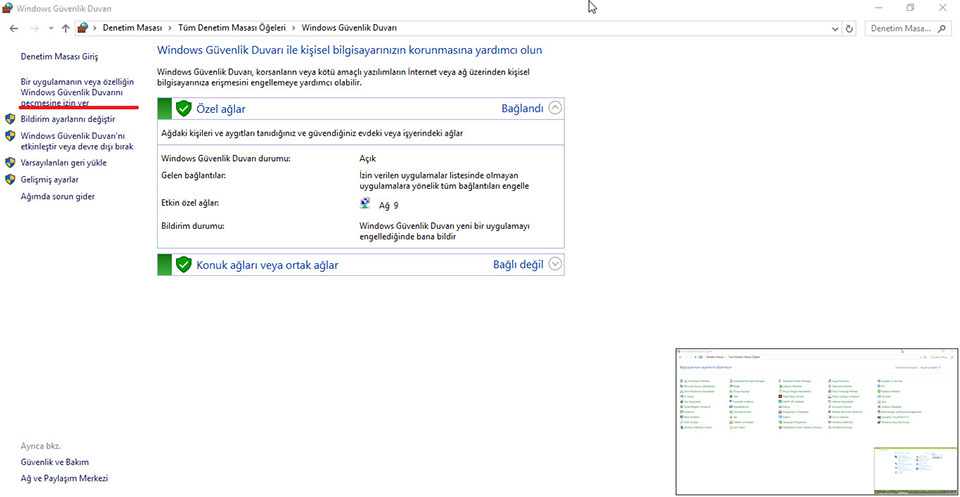Click green shield icon beside Özel ağlar
The height and width of the screenshot is (497, 960).
(x=184, y=108)
